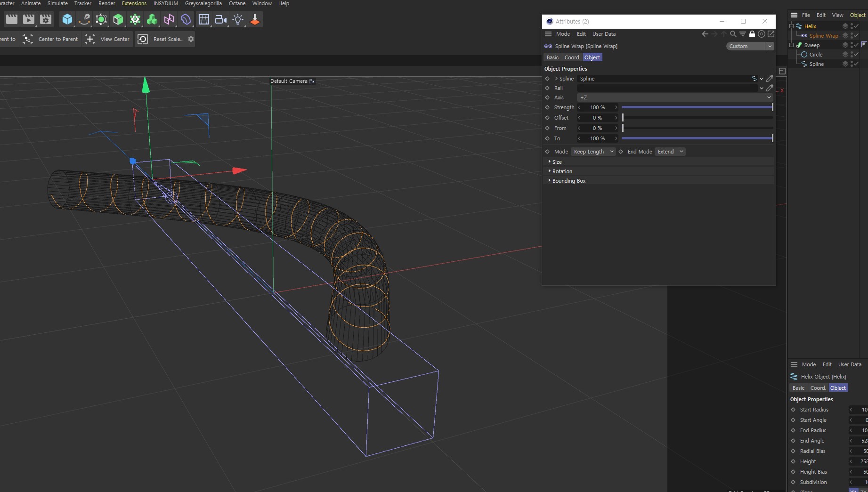This screenshot has width=868, height=492.
Task: Add a Light with bulb icon
Action: [x=238, y=19]
